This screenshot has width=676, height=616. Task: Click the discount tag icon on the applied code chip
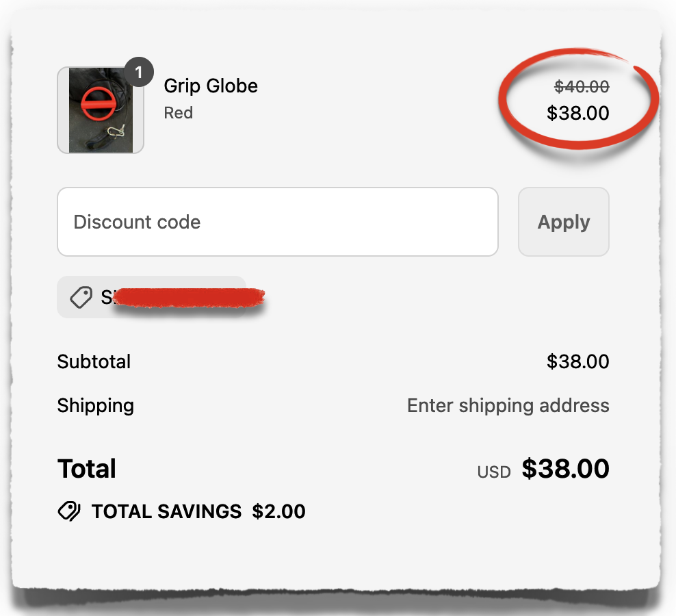[x=81, y=297]
